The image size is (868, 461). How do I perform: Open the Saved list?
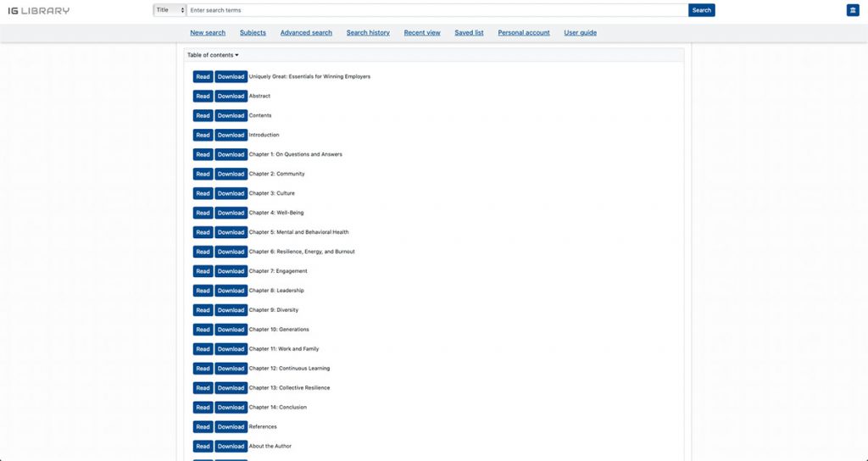click(469, 33)
